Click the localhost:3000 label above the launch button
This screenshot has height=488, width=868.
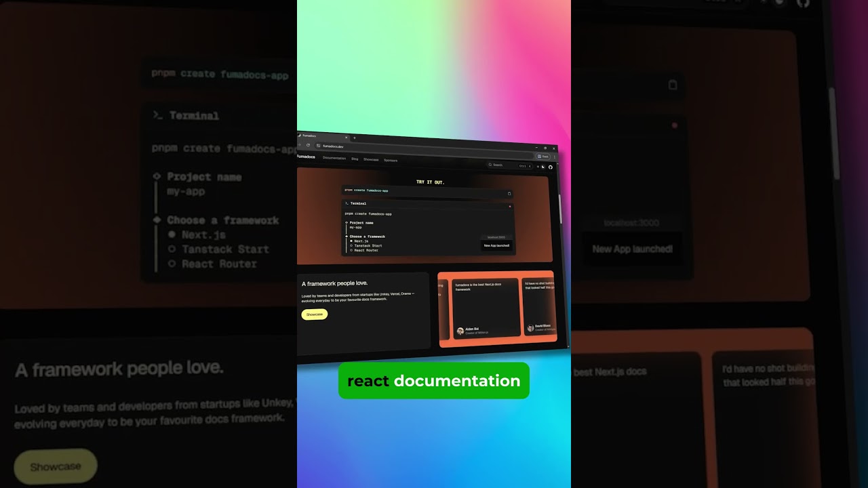[496, 237]
